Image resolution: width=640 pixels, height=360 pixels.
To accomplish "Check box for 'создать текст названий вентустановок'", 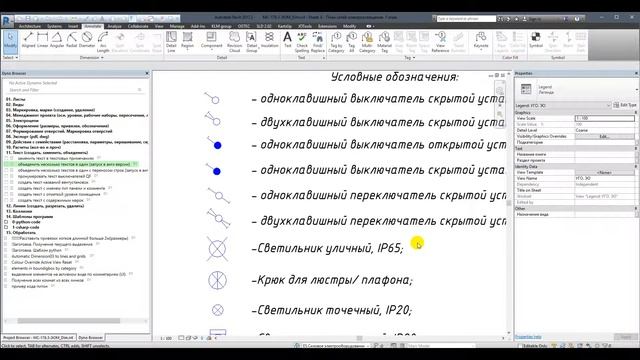I will click(7, 182).
